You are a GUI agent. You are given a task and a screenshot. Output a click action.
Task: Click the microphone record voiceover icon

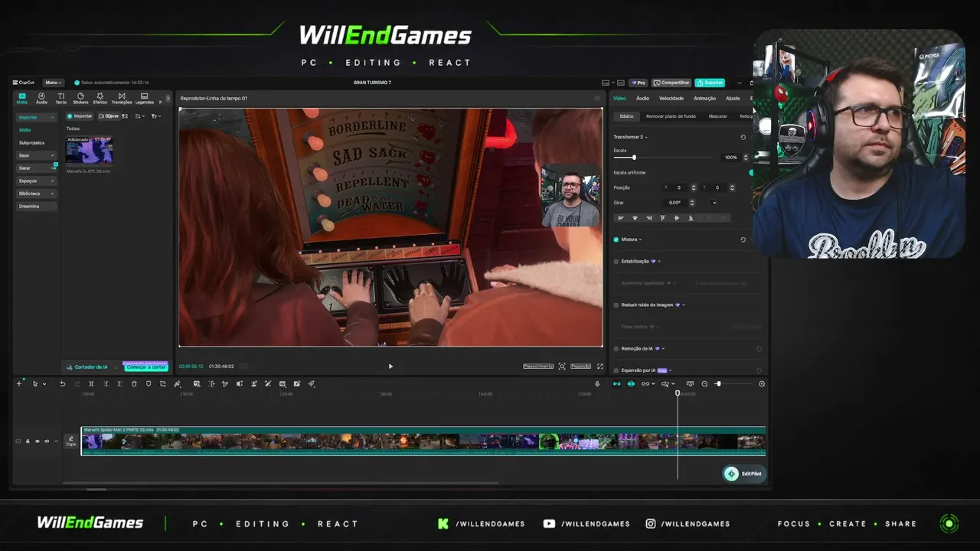click(x=597, y=383)
